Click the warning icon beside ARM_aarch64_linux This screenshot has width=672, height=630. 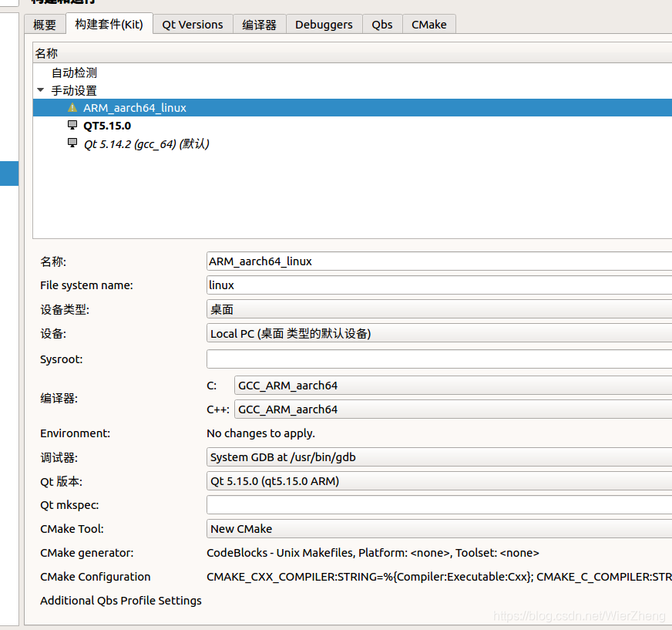(72, 107)
